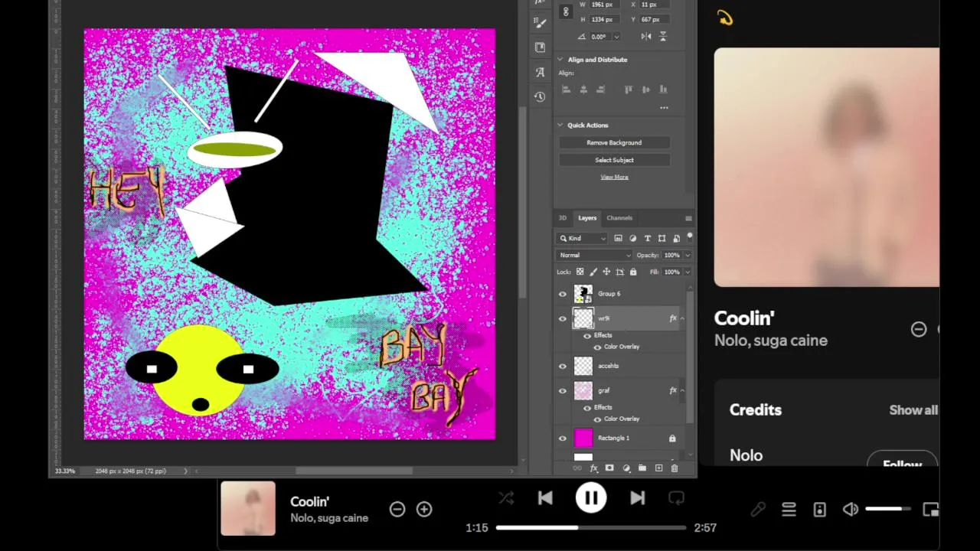
Task: Skip to the previous track
Action: [545, 498]
